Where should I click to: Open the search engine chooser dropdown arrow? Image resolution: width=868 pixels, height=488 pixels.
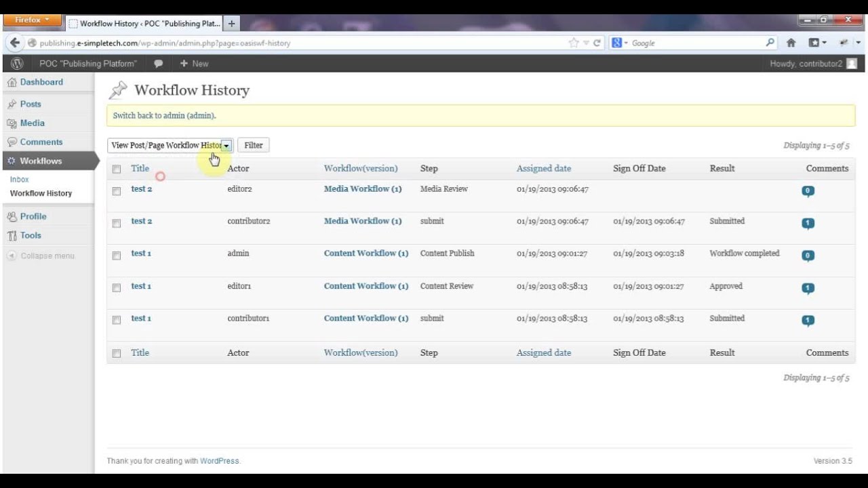626,43
